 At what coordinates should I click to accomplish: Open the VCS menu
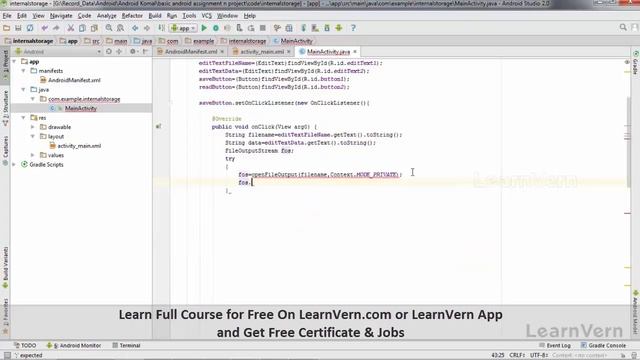[207, 16]
